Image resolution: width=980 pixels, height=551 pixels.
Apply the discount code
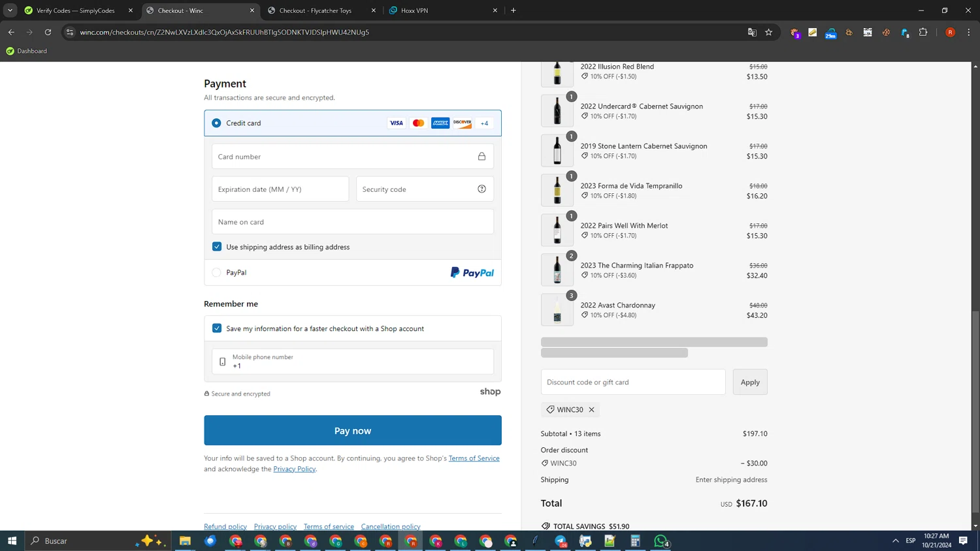(x=750, y=382)
